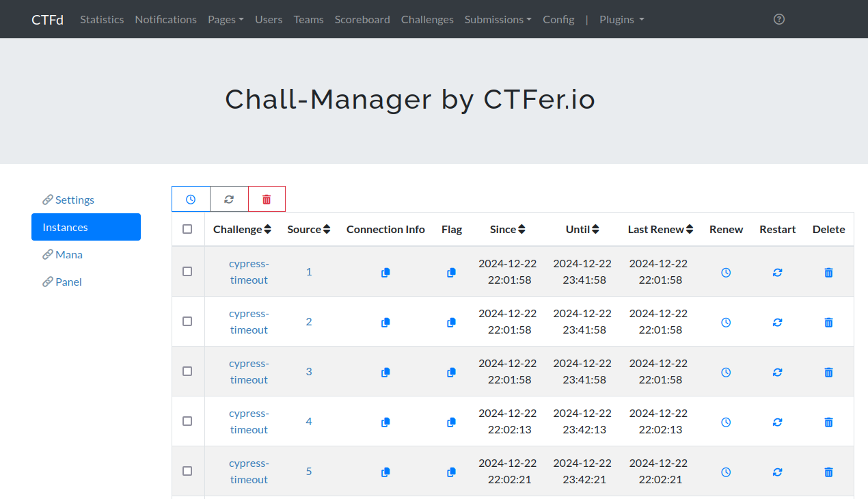Click the red bulk delete trash button

click(x=267, y=199)
